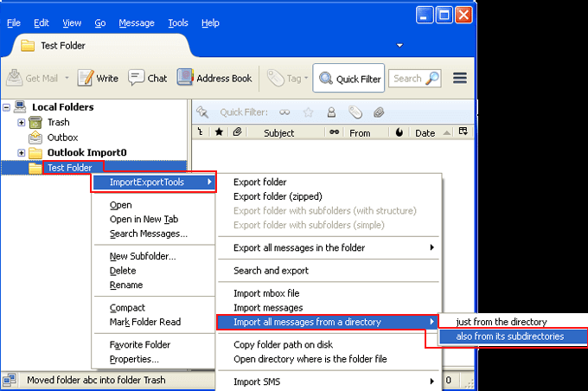The width and height of the screenshot is (588, 391).
Task: Filter by tags icon in Quick Filter bar
Action: pos(355,112)
